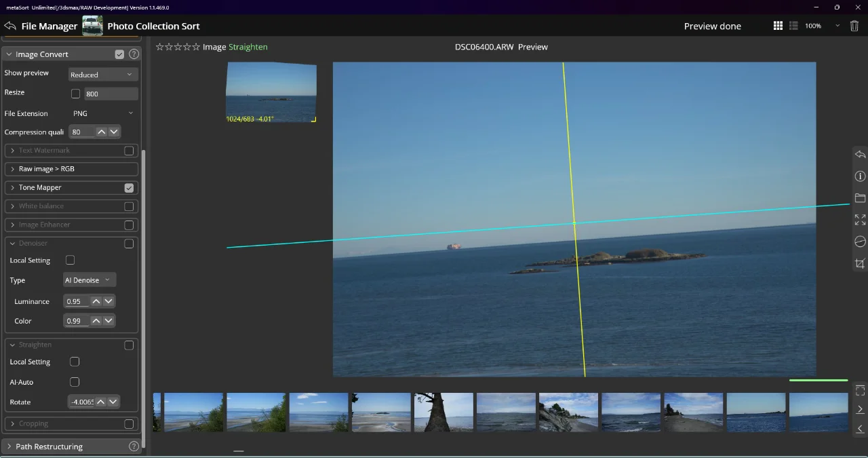Delete image with trash bin icon
The height and width of the screenshot is (458, 868).
coord(854,26)
